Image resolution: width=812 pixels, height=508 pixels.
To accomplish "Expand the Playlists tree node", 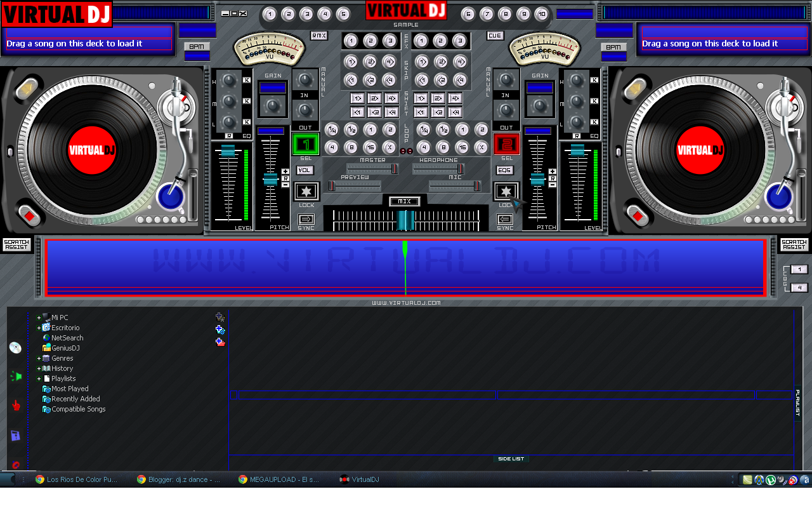I will (39, 378).
